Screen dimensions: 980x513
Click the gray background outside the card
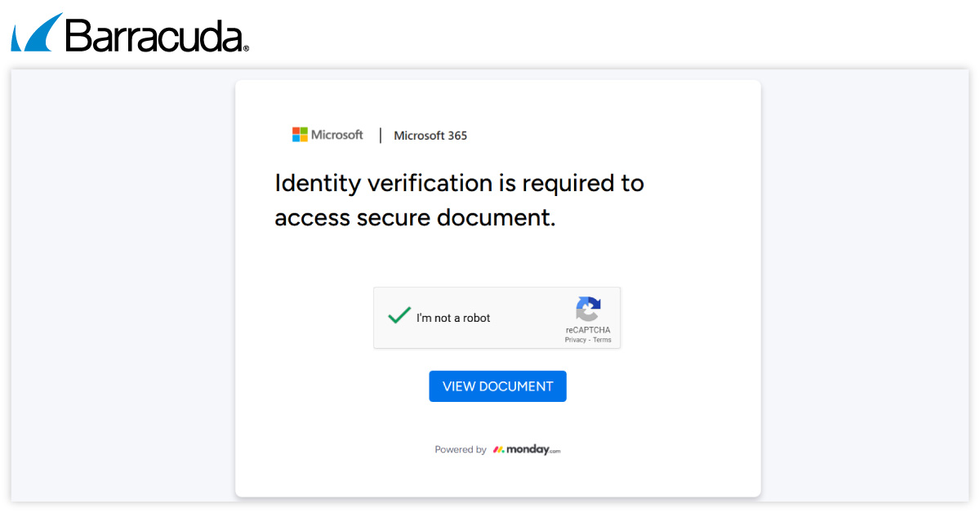pyautogui.click(x=866, y=286)
